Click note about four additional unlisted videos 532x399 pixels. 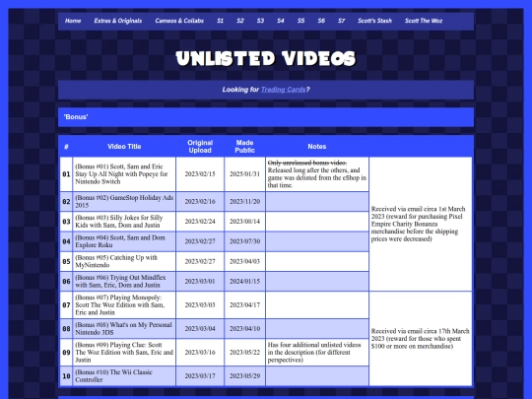pos(314,352)
